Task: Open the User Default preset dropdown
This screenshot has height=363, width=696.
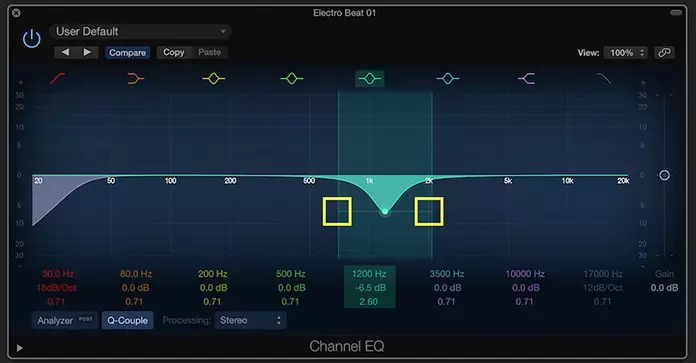Action: [141, 32]
